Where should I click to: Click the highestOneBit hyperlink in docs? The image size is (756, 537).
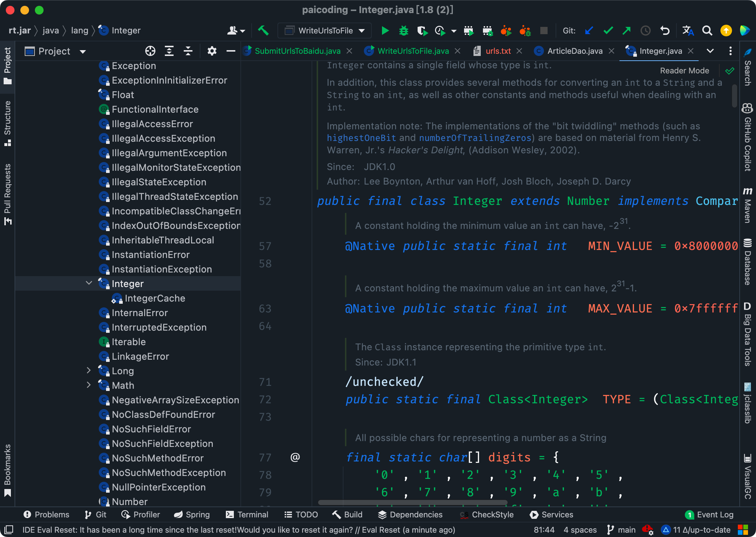click(x=361, y=138)
